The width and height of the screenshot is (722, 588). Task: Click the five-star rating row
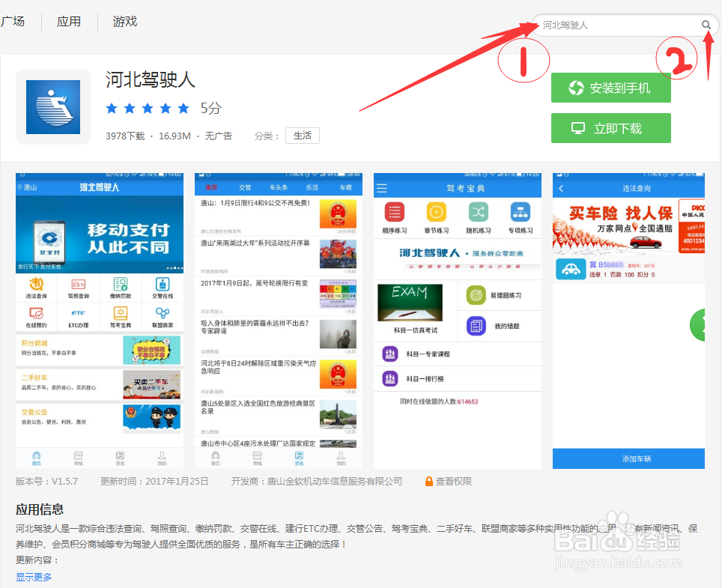click(148, 108)
